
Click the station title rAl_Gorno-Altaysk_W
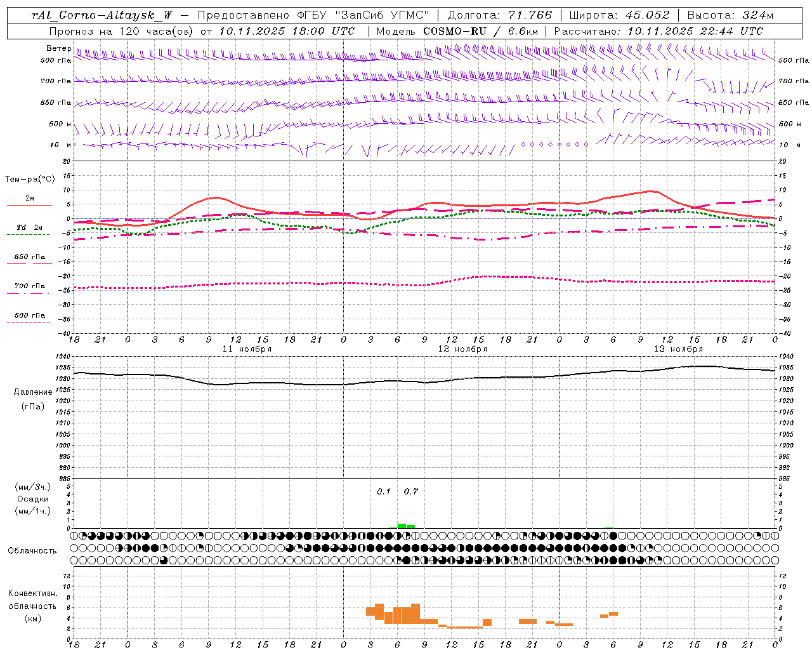pos(102,15)
